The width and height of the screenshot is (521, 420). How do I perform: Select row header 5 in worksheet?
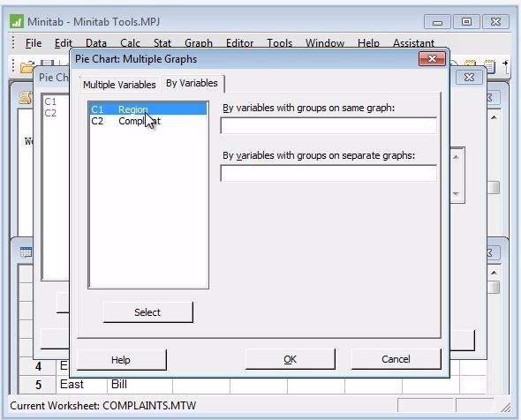pyautogui.click(x=38, y=385)
